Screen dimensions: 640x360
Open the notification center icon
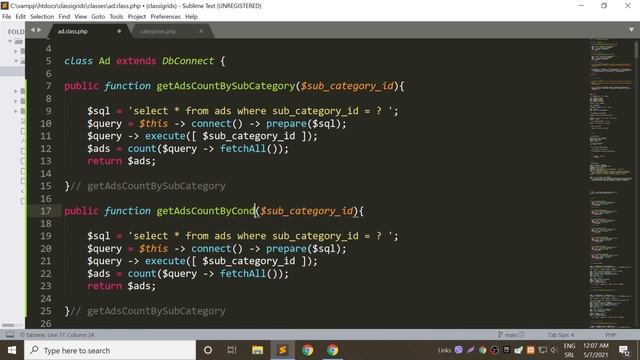[x=624, y=350]
